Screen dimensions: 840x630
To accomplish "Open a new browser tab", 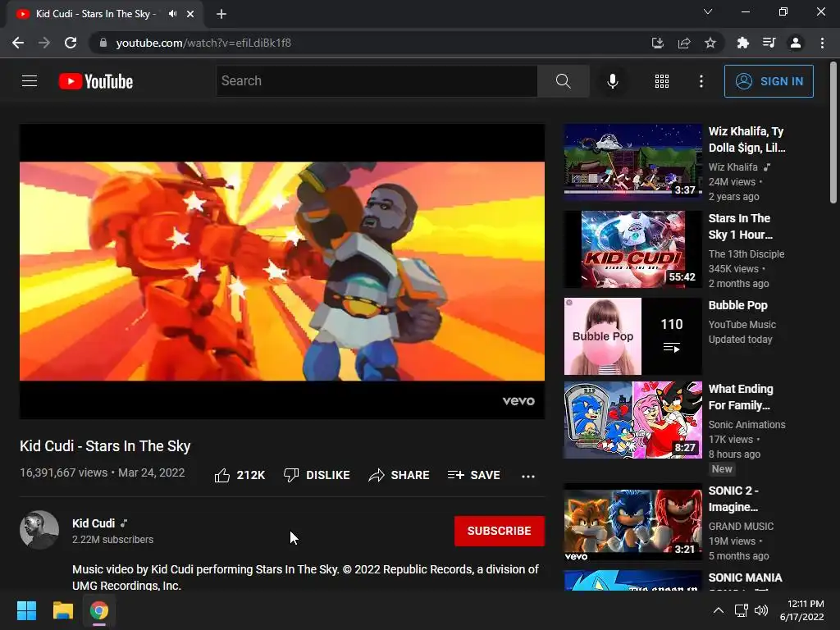I will click(x=221, y=14).
